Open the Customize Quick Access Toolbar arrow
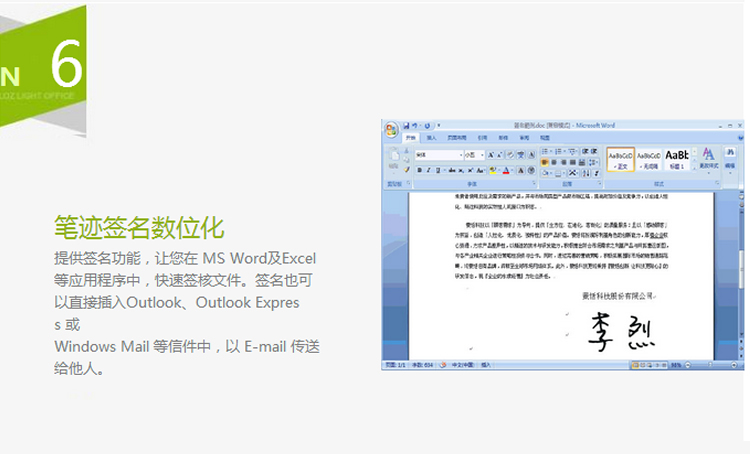 click(x=439, y=125)
